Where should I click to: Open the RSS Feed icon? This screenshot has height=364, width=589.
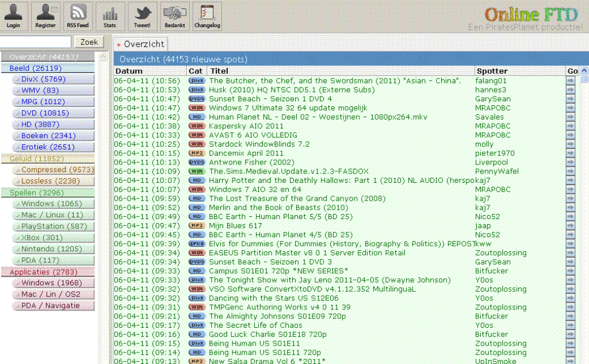coord(78,16)
